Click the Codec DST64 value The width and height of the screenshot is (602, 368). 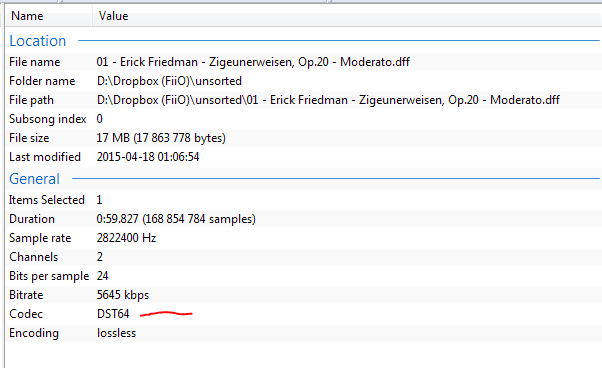113,314
